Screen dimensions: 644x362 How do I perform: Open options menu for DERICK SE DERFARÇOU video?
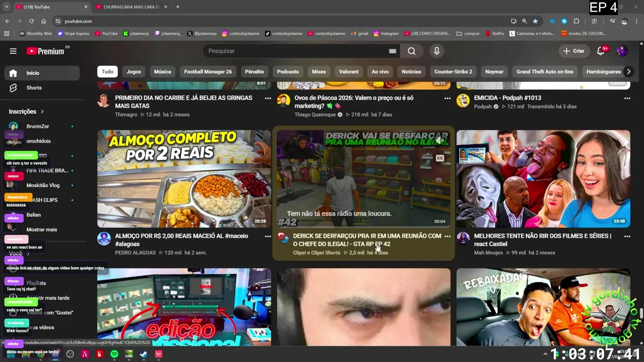click(447, 236)
